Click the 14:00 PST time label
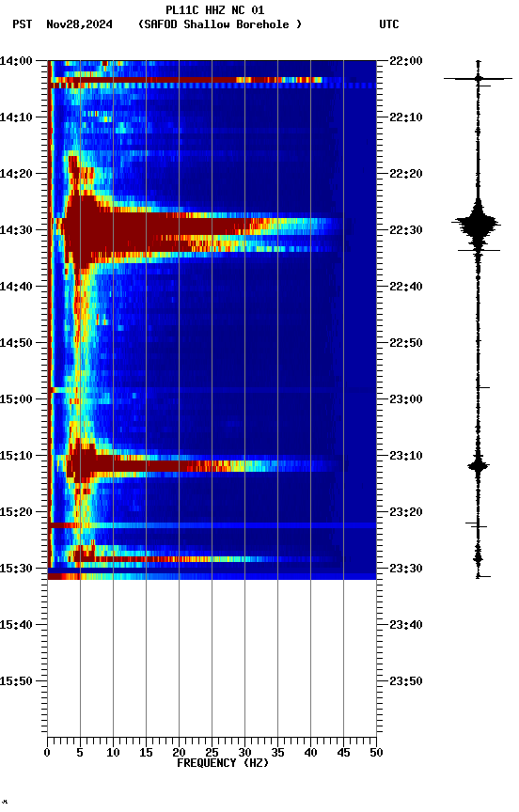The width and height of the screenshot is (519, 812). [16, 61]
